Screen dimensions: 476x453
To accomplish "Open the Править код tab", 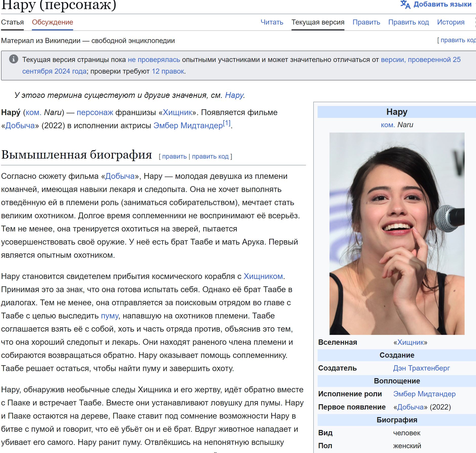I will pyautogui.click(x=408, y=22).
